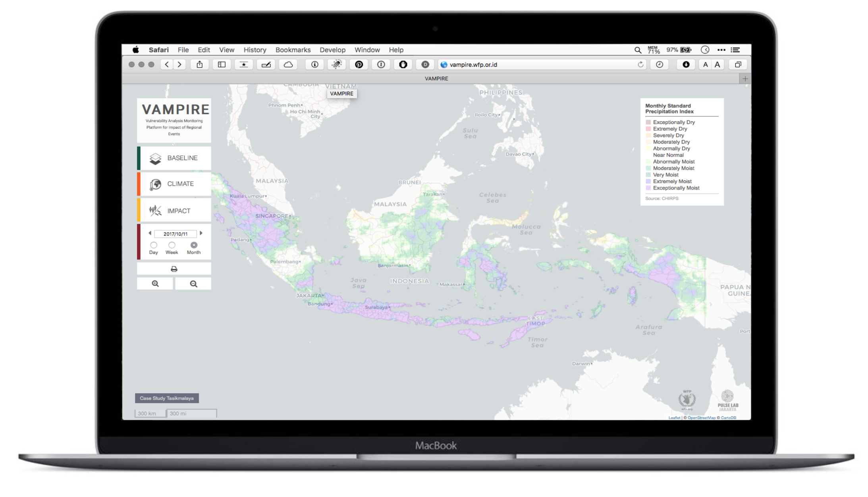Click the 2017/10/11 date field

[x=175, y=234]
